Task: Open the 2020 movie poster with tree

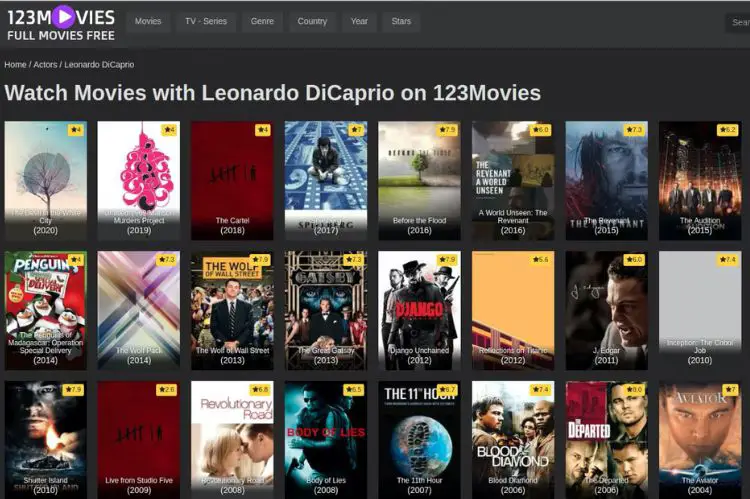Action: [45, 180]
